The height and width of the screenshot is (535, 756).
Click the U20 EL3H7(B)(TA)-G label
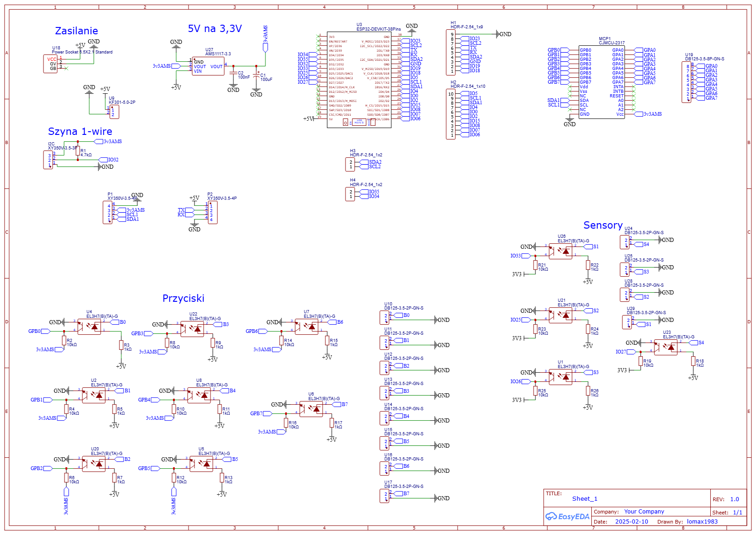coord(107,451)
